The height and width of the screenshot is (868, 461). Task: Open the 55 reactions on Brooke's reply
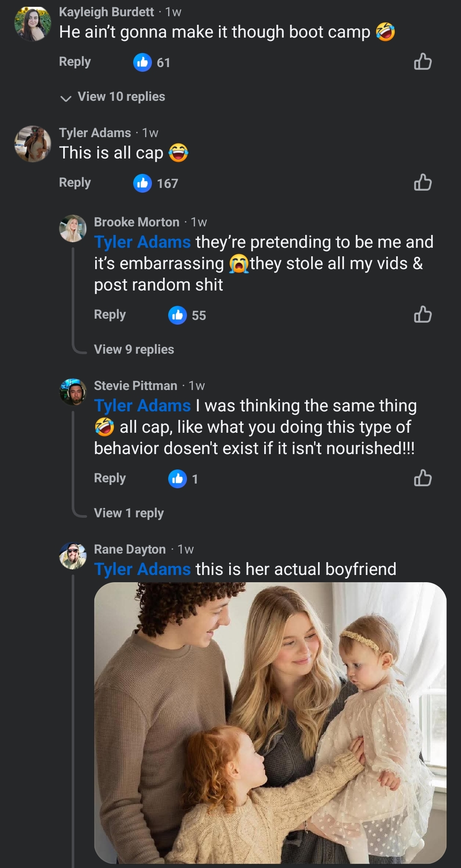tap(187, 316)
